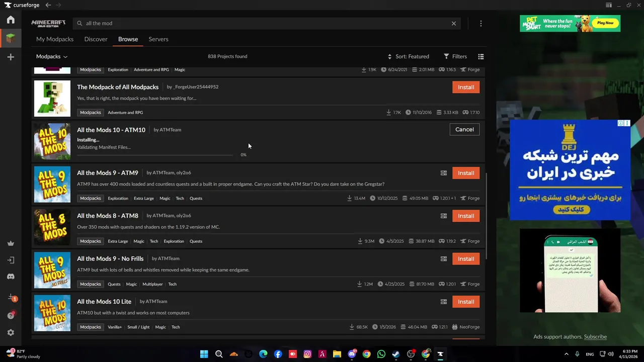Click the search magnifier icon in search bar
Image resolution: width=644 pixels, height=362 pixels.
point(79,23)
